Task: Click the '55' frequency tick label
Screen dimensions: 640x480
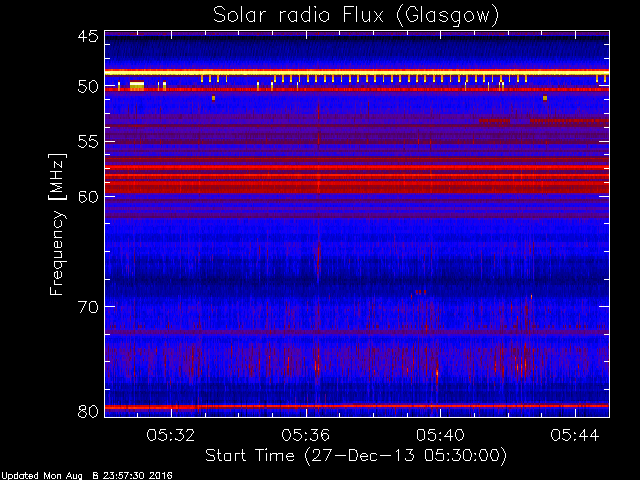Action: pyautogui.click(x=88, y=142)
